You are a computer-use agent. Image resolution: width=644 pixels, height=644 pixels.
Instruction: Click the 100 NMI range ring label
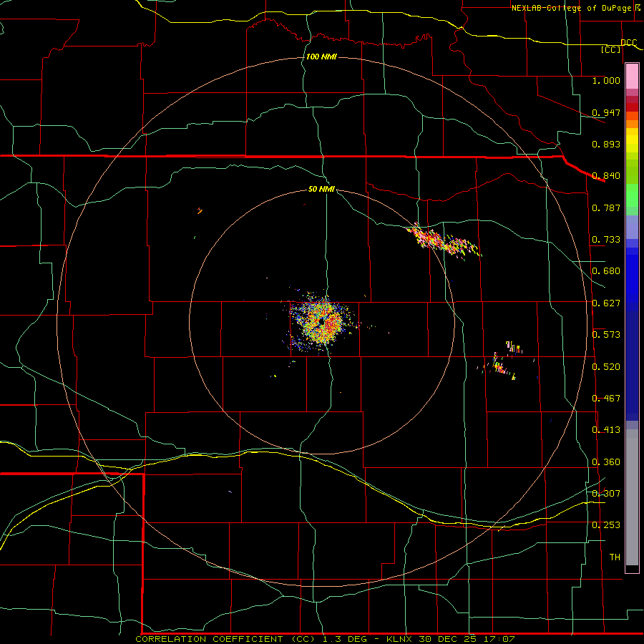click(321, 57)
